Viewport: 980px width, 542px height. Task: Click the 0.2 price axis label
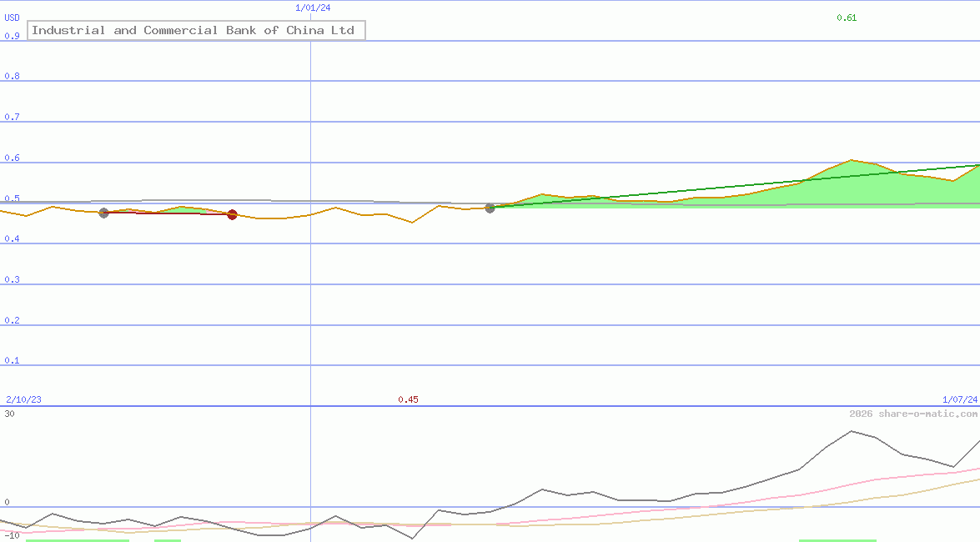[12, 320]
